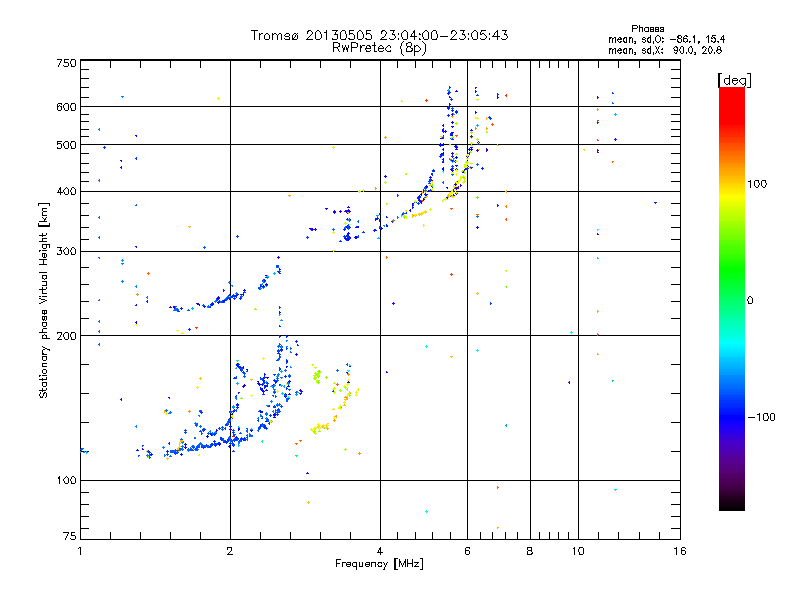Click the x-axis tick label '4'
The width and height of the screenshot is (800, 600).
tap(380, 551)
